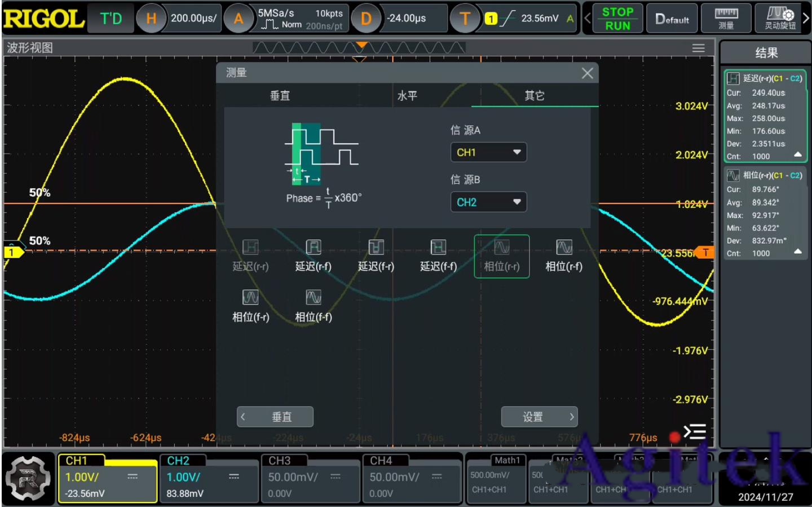Click the gear settings icon at bottom left

pos(28,479)
